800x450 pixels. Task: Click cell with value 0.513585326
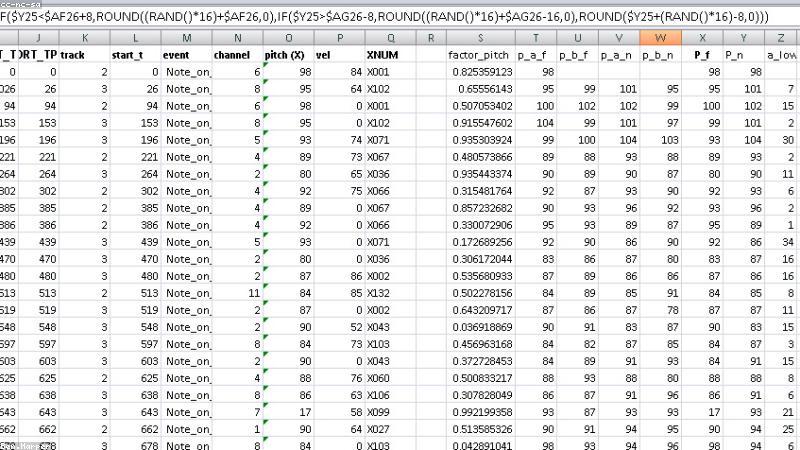pos(481,429)
